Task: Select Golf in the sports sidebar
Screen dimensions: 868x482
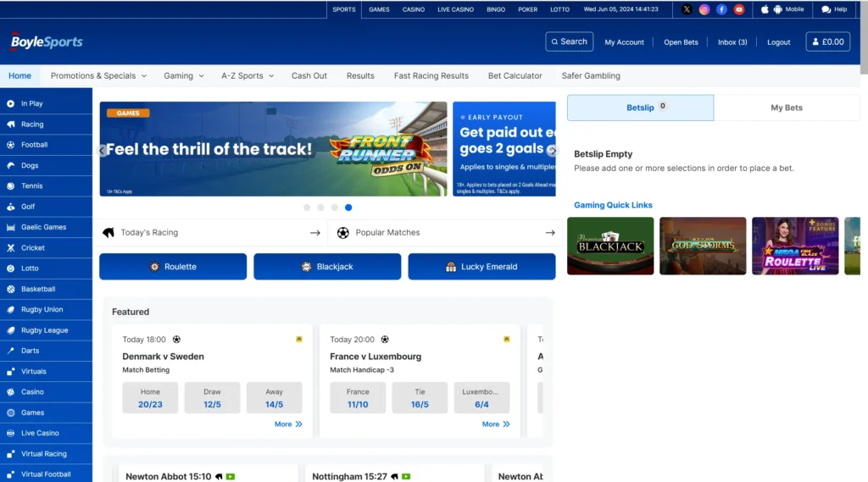Action: (x=46, y=207)
